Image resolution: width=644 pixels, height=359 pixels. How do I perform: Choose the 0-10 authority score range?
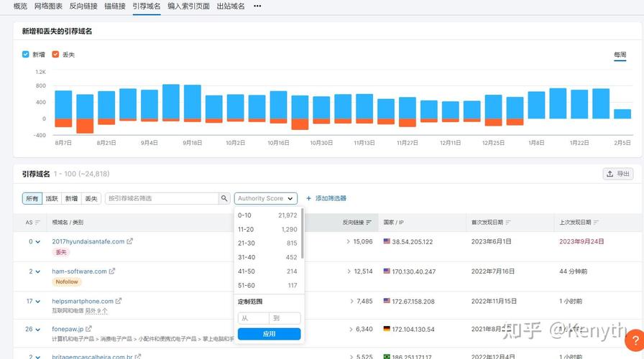tap(267, 215)
